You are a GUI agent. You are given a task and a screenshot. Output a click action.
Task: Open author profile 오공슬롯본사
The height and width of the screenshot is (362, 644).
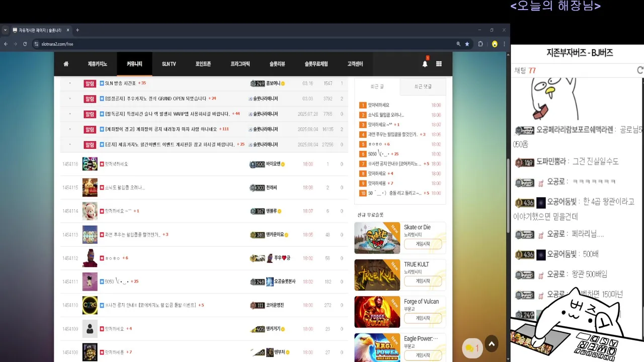pos(285,282)
